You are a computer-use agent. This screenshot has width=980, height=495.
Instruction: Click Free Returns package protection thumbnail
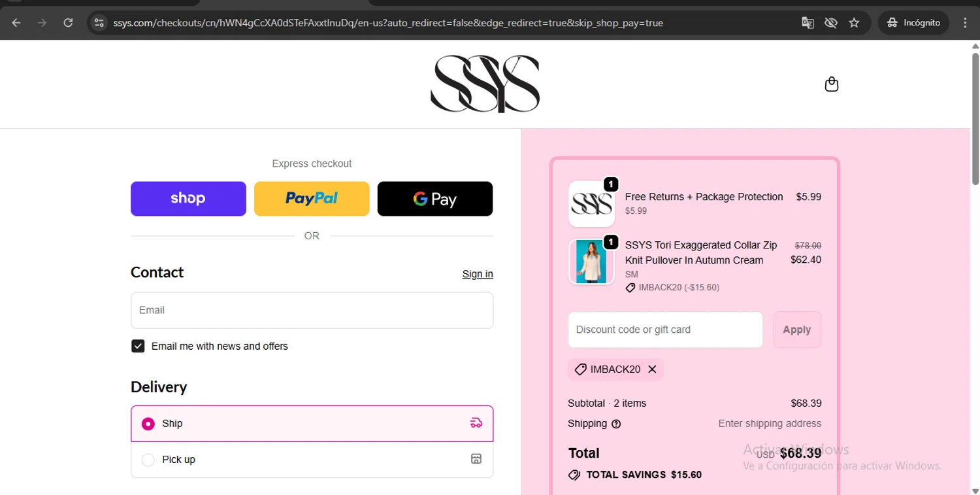click(x=591, y=204)
